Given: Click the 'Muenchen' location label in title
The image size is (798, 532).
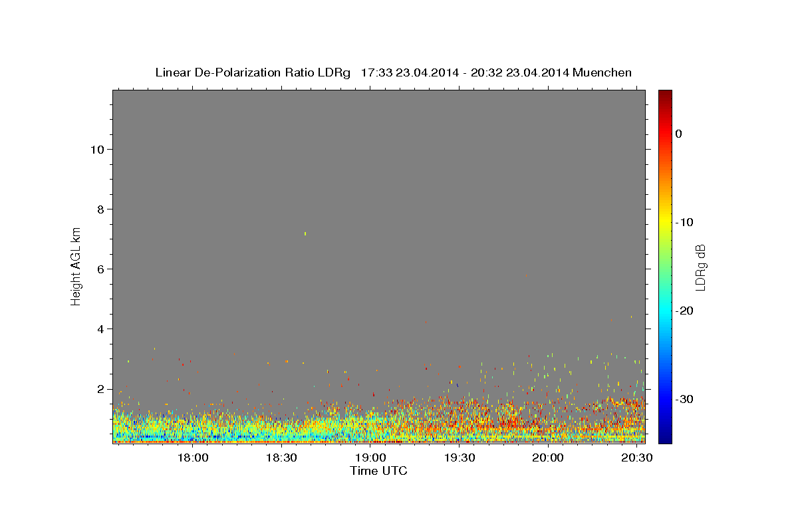Looking at the screenshot, I should (x=602, y=72).
